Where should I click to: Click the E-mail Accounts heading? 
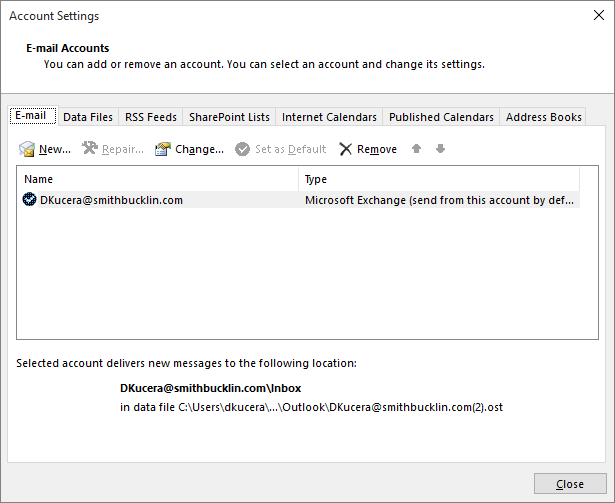click(x=68, y=48)
